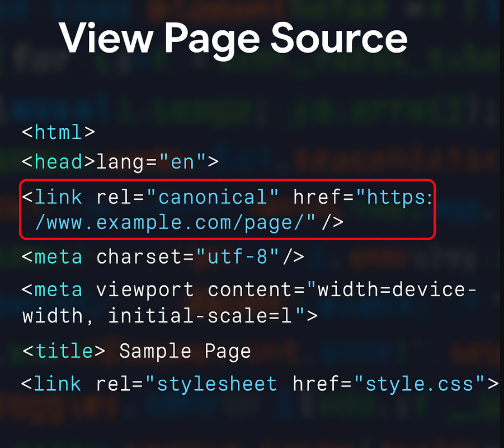The width and height of the screenshot is (504, 448).
Task: Click the "View Page Source" heading
Action: point(233,41)
